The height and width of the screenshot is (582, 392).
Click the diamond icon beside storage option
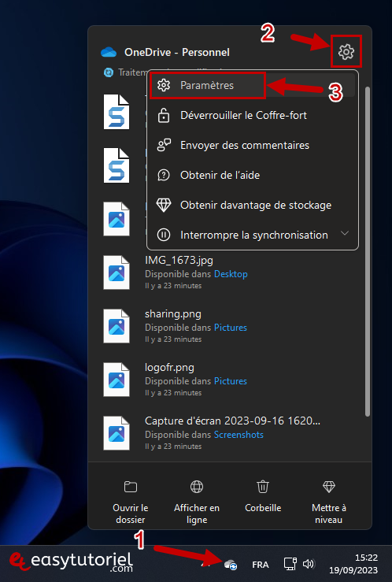click(x=164, y=206)
